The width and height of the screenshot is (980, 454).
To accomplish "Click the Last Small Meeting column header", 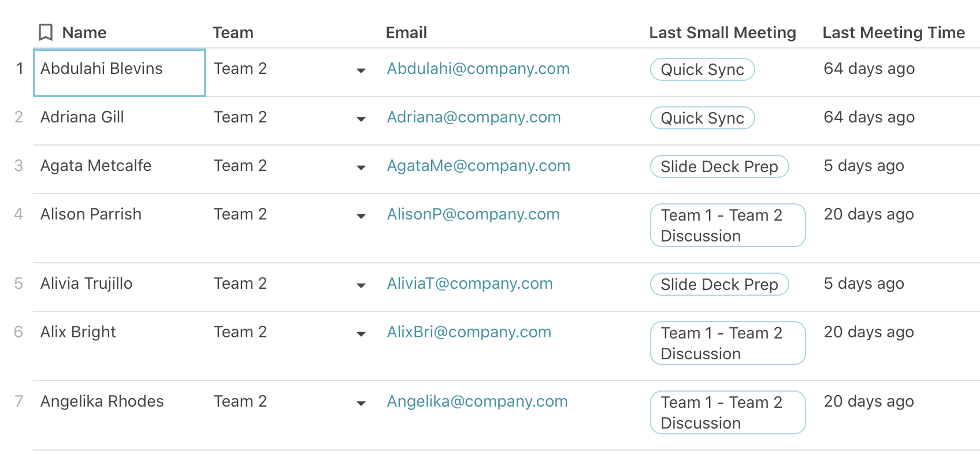I will (723, 32).
